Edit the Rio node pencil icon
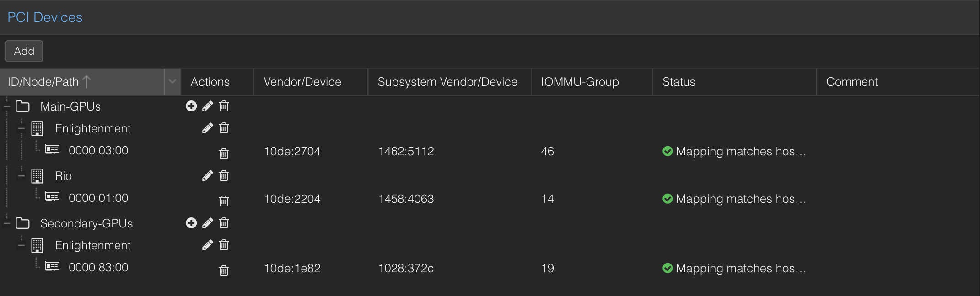Screen dimensions: 980x296 pos(208,176)
